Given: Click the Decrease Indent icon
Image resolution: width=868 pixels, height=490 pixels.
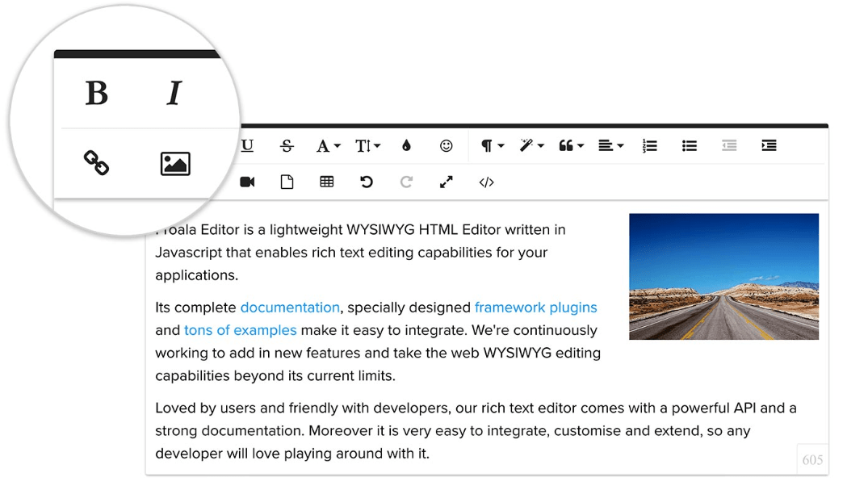Looking at the screenshot, I should (x=729, y=145).
